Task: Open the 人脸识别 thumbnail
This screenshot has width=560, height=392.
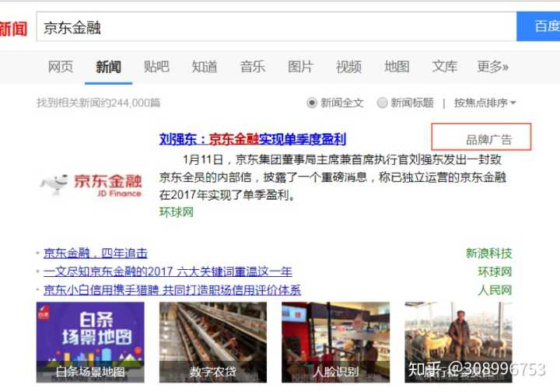Action: click(336, 342)
